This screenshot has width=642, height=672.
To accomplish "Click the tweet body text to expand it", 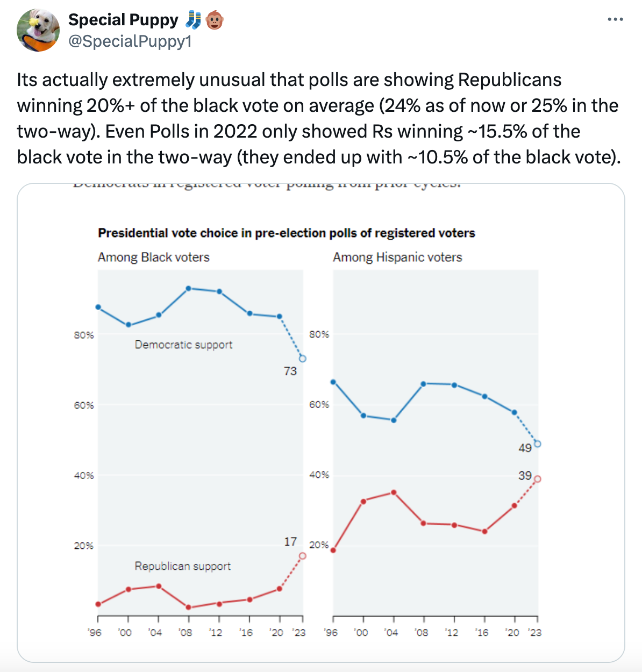I will tap(317, 118).
